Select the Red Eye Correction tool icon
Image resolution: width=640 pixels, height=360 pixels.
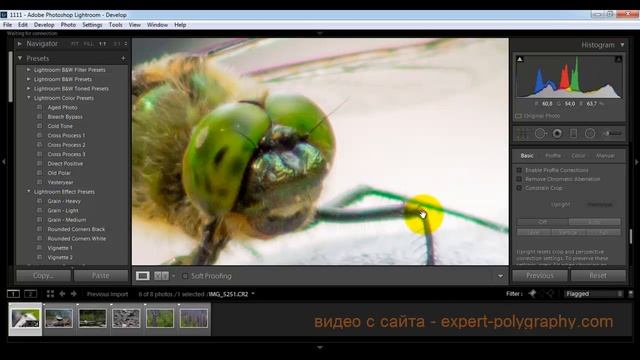tap(557, 133)
